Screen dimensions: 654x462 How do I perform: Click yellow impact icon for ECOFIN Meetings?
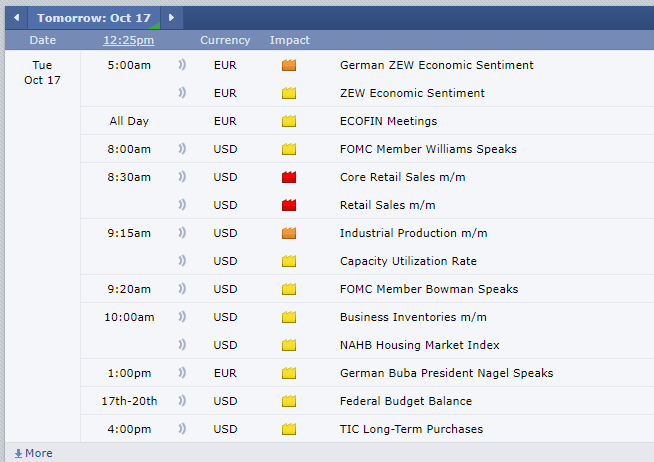pos(289,121)
